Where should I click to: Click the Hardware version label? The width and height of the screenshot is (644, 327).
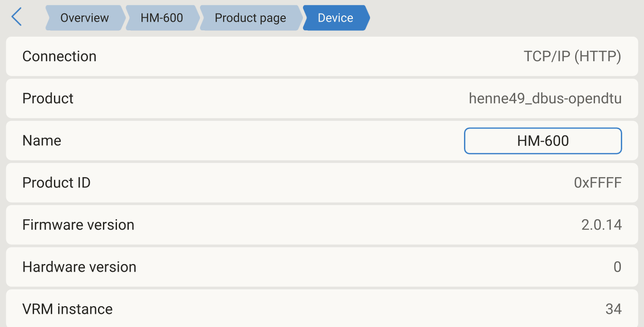click(x=79, y=267)
